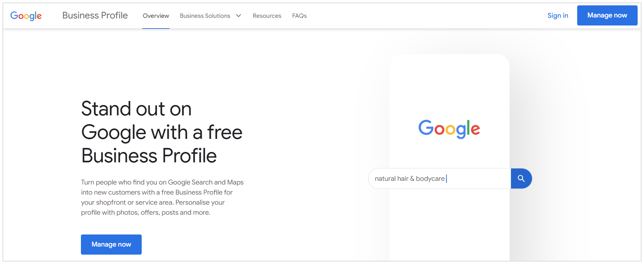This screenshot has width=644, height=264.
Task: Click the large 'Business Profile' headline line
Action: click(x=149, y=156)
